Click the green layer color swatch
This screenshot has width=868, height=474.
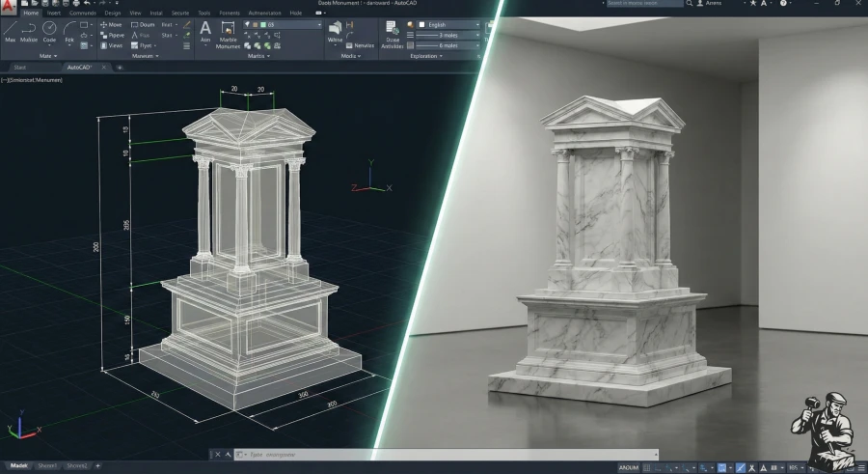pyautogui.click(x=263, y=25)
